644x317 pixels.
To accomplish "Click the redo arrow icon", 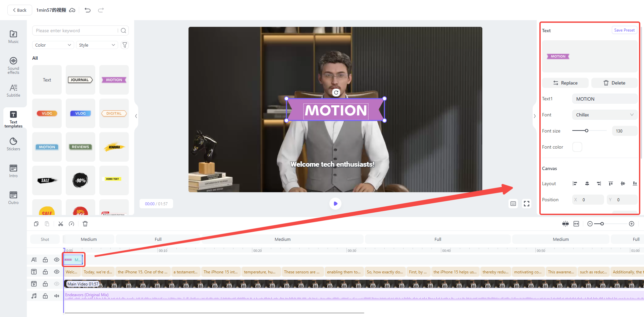I will coord(101,10).
